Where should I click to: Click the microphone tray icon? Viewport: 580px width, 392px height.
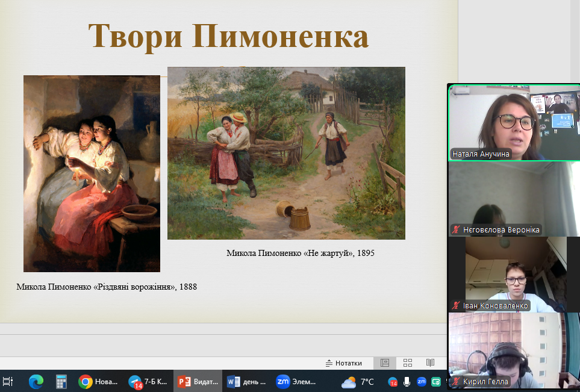(x=407, y=382)
